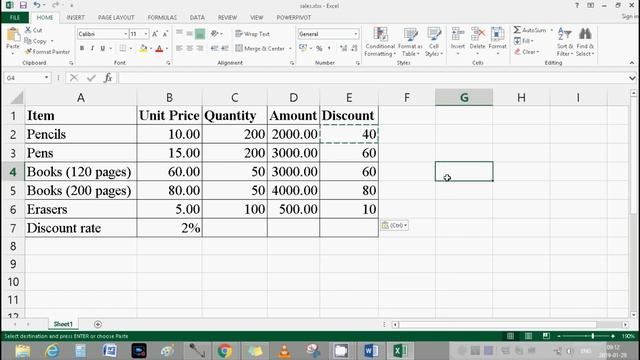640x360 pixels.
Task: Add a new sheet with the plus icon
Action: 98,324
